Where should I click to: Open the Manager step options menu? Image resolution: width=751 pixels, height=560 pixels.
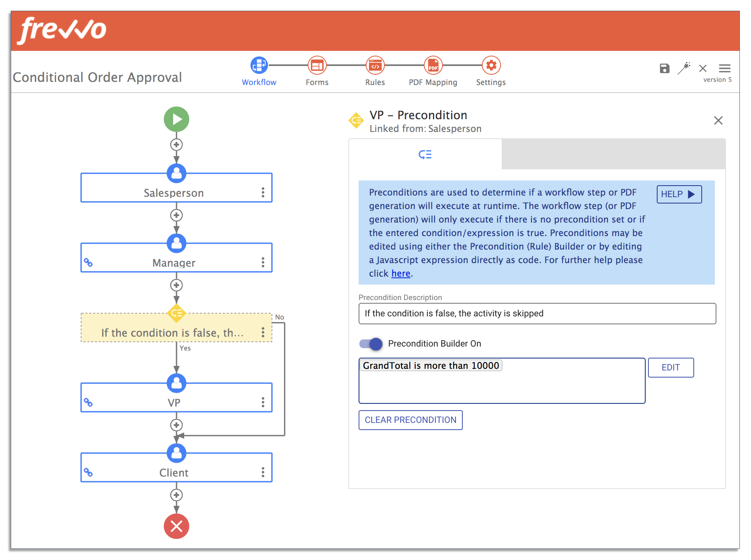pos(263,262)
